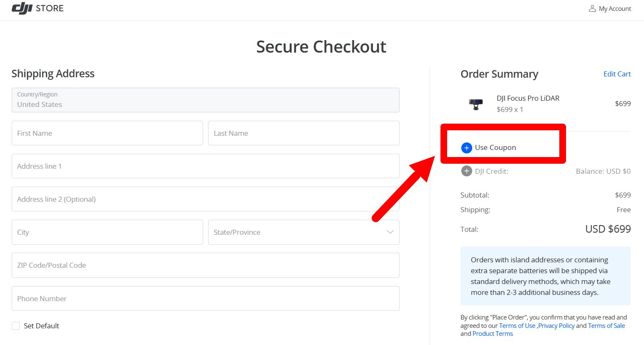Screen dimensions: 644x345
Task: Open the Country/Region selector
Action: click(206, 100)
